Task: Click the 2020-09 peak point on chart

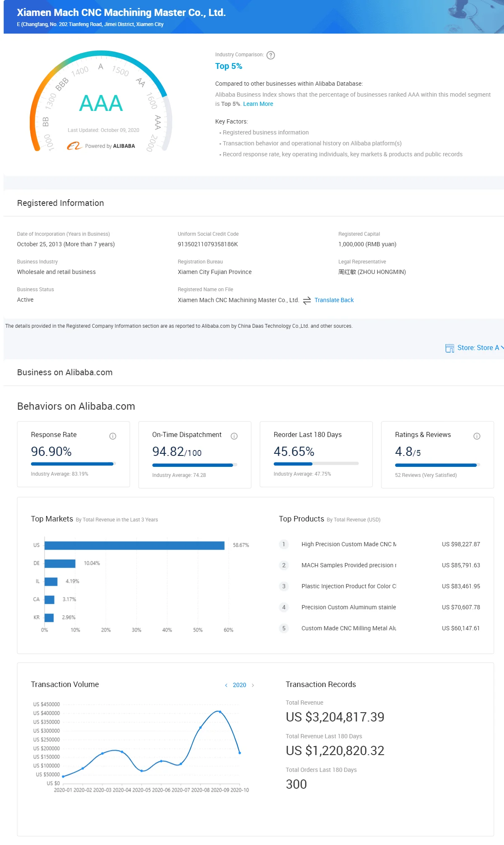Action: (x=220, y=712)
